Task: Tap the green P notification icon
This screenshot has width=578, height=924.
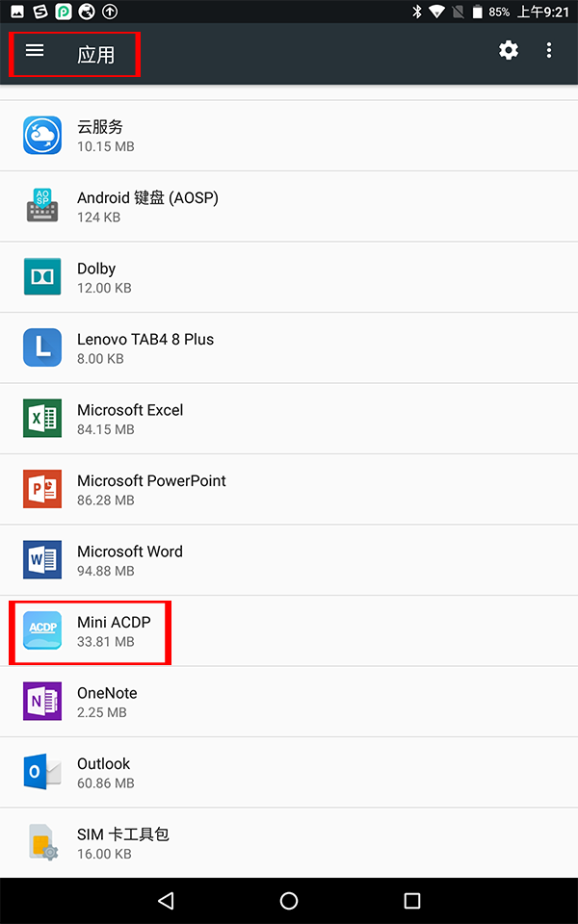Action: (x=64, y=12)
